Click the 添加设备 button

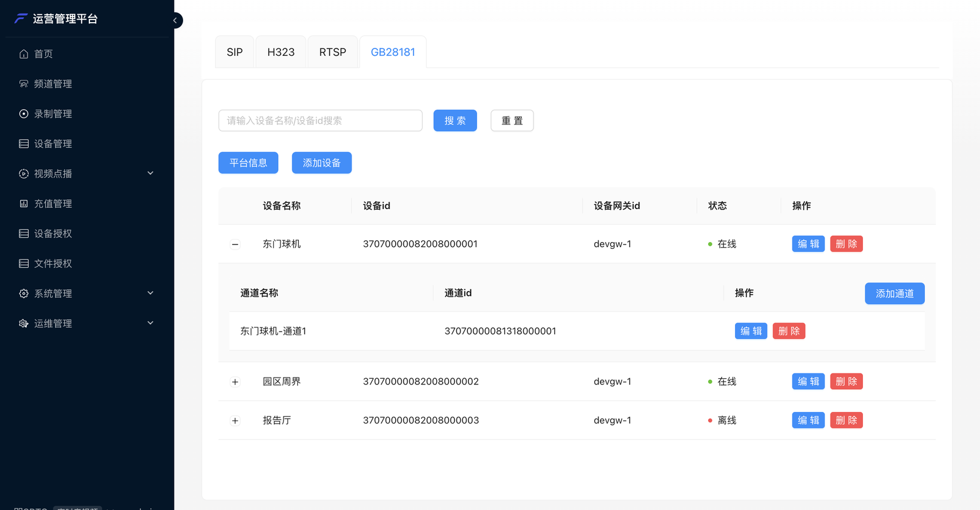[322, 163]
